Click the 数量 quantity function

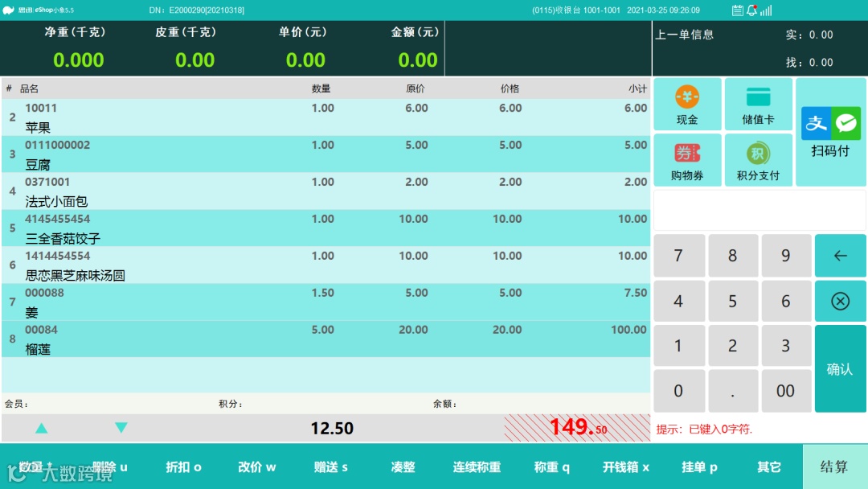(x=36, y=466)
